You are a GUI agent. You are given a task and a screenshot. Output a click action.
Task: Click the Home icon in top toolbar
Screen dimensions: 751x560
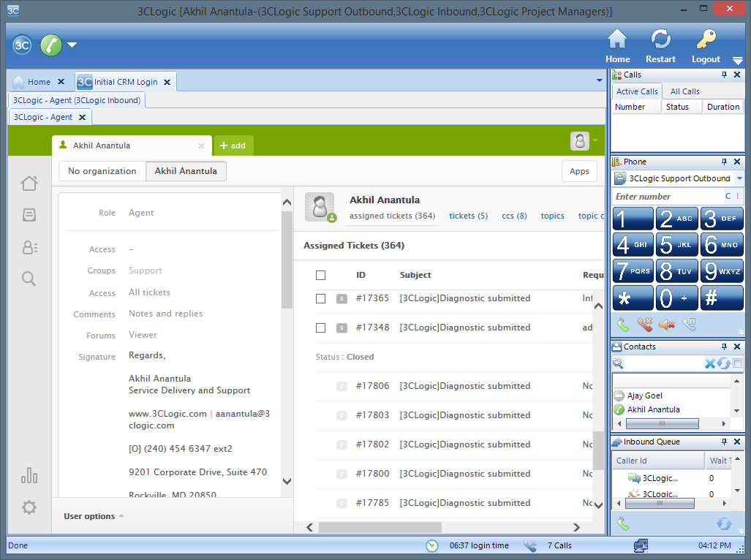tap(617, 39)
